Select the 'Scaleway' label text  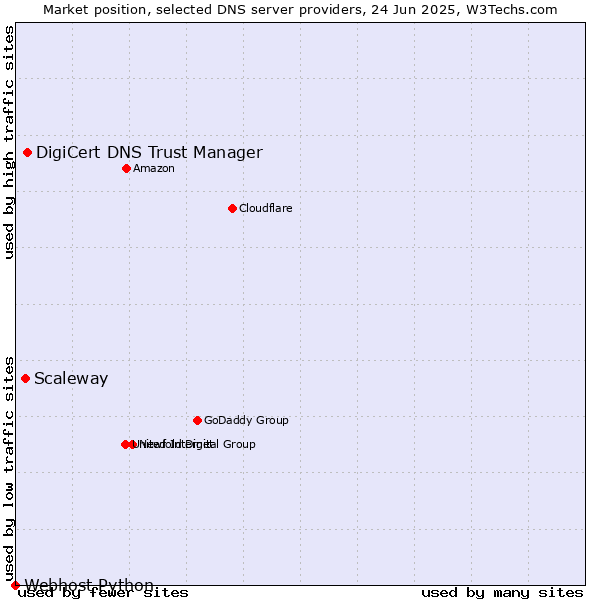(71, 378)
